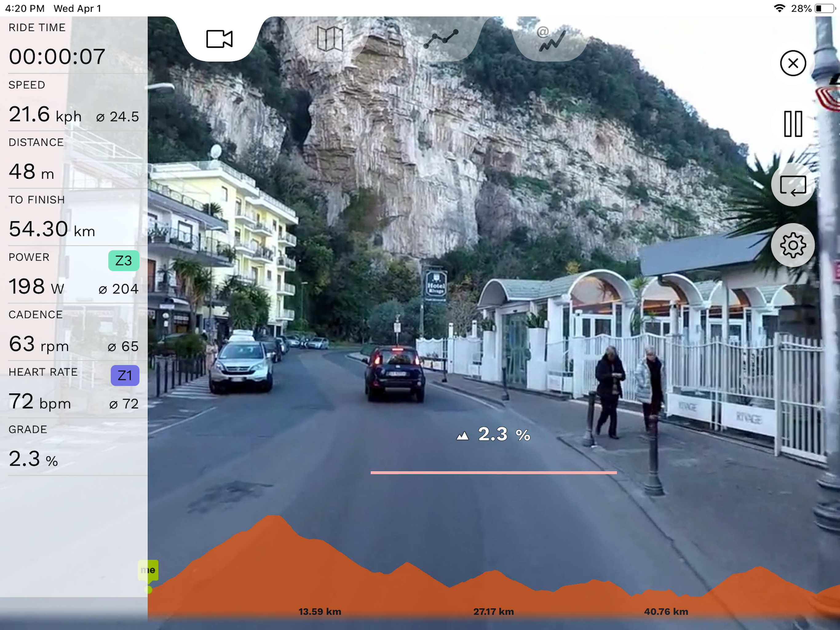840x630 pixels.
Task: Close the ride with X button
Action: 793,63
